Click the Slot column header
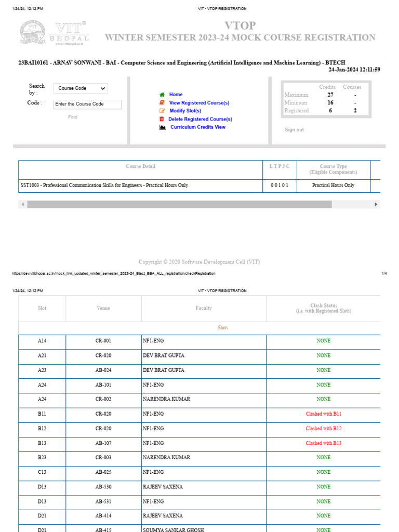This screenshot has height=532, width=399. point(42,309)
